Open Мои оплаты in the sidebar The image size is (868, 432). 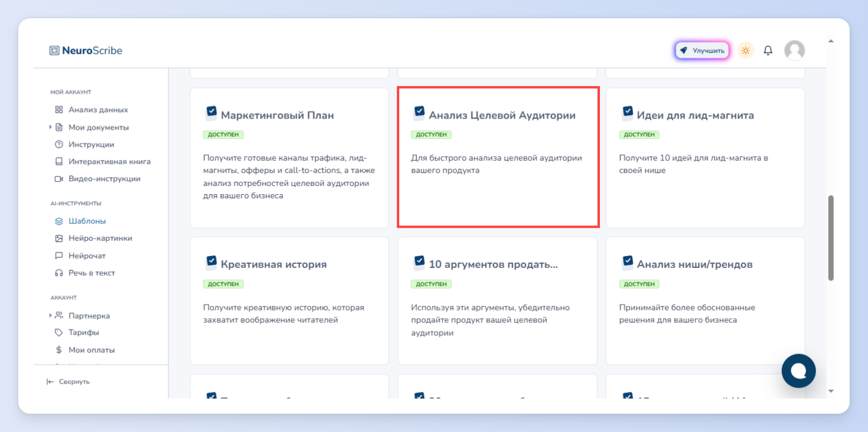[x=92, y=350]
